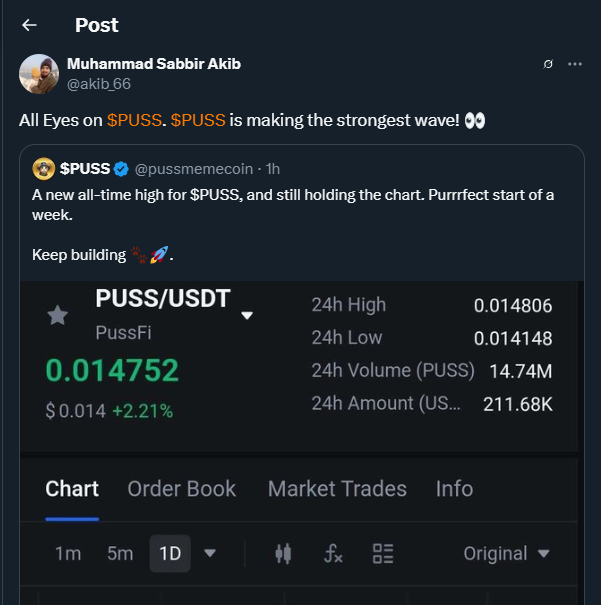Toggle the favorite star for PUSS/USDT
Screen dimensions: 601x605
58,316
